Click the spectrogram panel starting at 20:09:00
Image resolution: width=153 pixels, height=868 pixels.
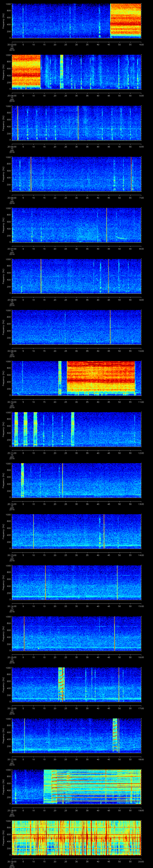tap(76, 327)
